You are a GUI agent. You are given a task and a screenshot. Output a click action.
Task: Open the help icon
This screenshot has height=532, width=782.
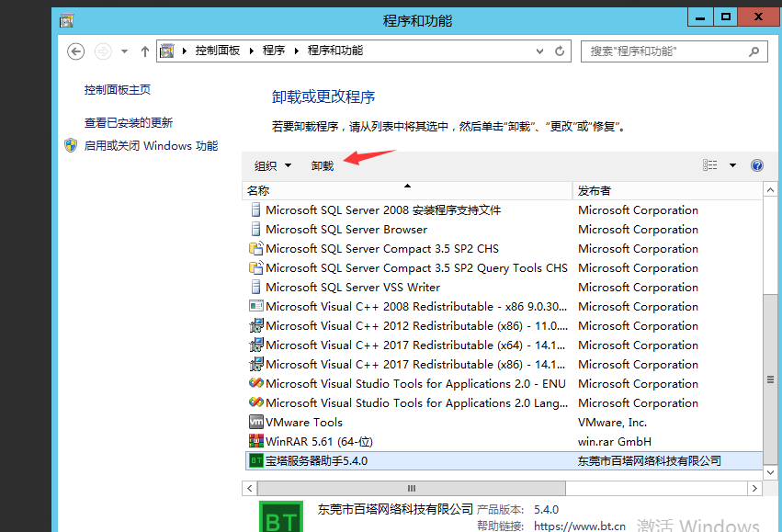pos(756,165)
